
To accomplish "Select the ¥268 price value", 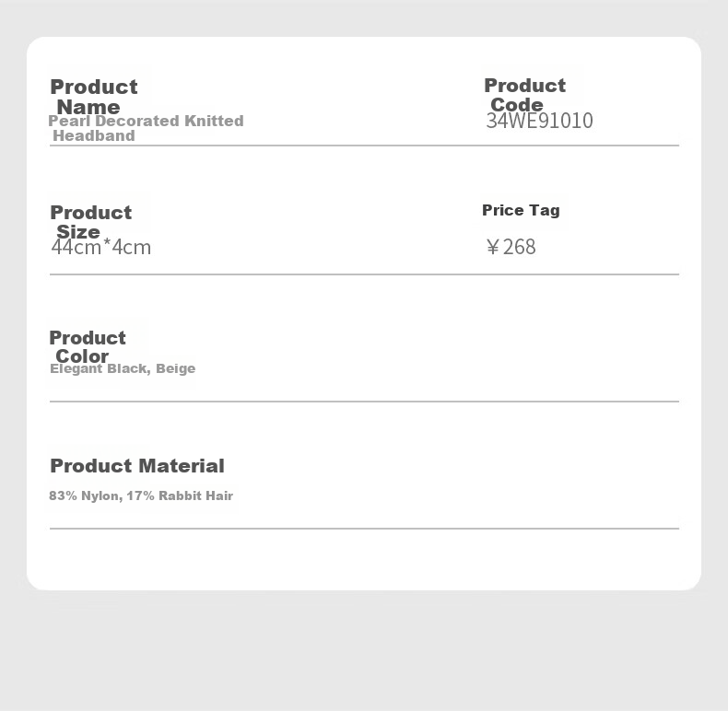I will pos(511,247).
